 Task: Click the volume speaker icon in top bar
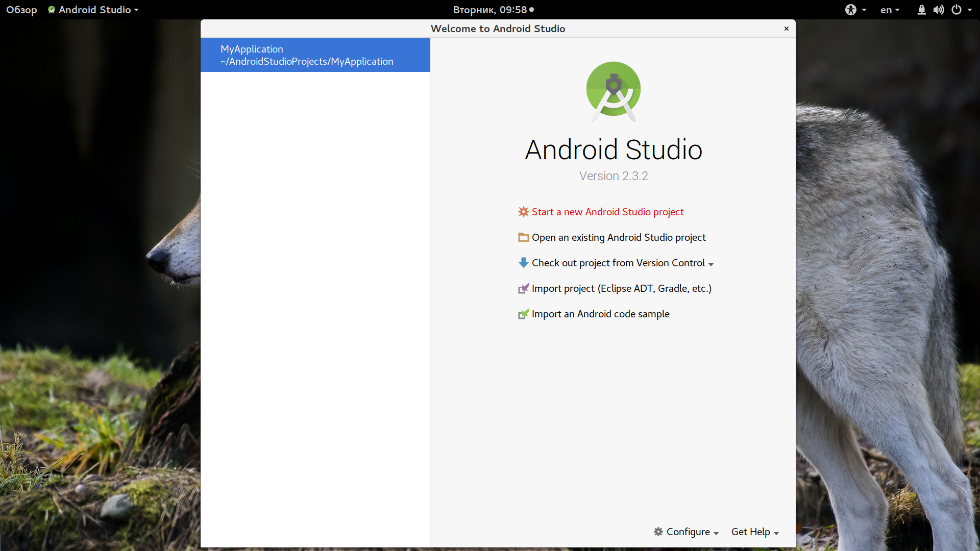(939, 10)
